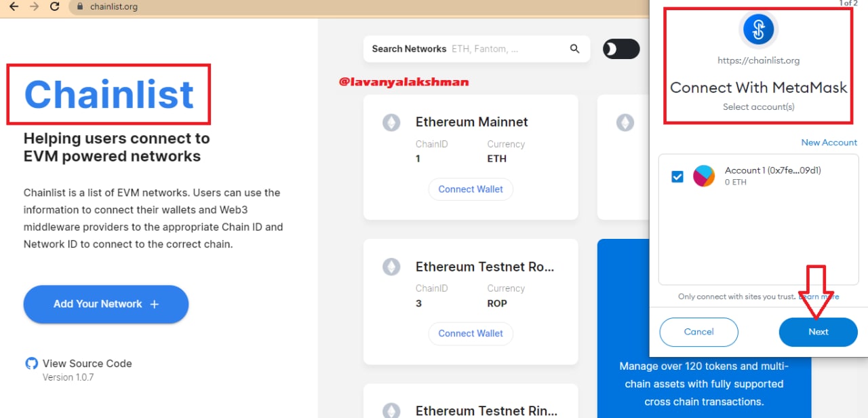The height and width of the screenshot is (418, 868).
Task: Click the https://chainlist.org text in MetaMask
Action: pos(758,60)
